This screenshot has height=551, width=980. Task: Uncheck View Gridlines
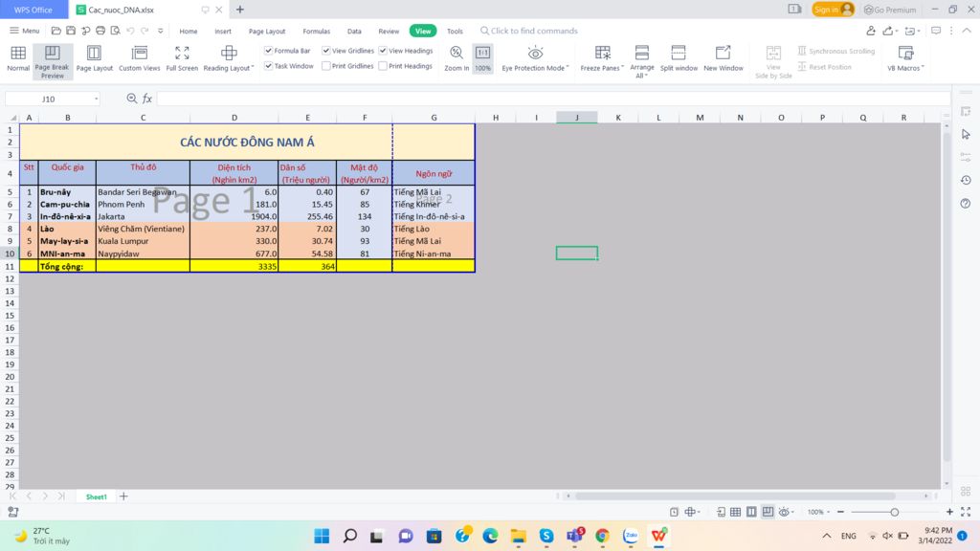[x=326, y=51]
